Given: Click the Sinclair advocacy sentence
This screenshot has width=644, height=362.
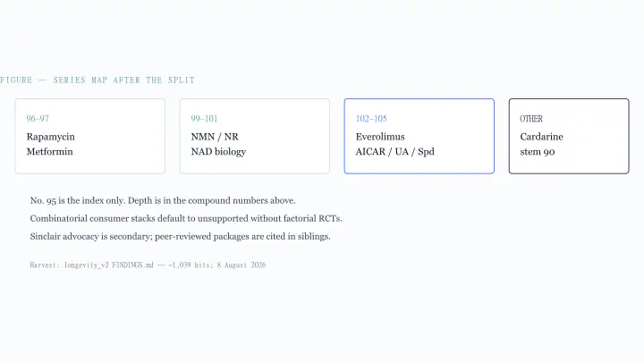Looking at the screenshot, I should [181, 236].
